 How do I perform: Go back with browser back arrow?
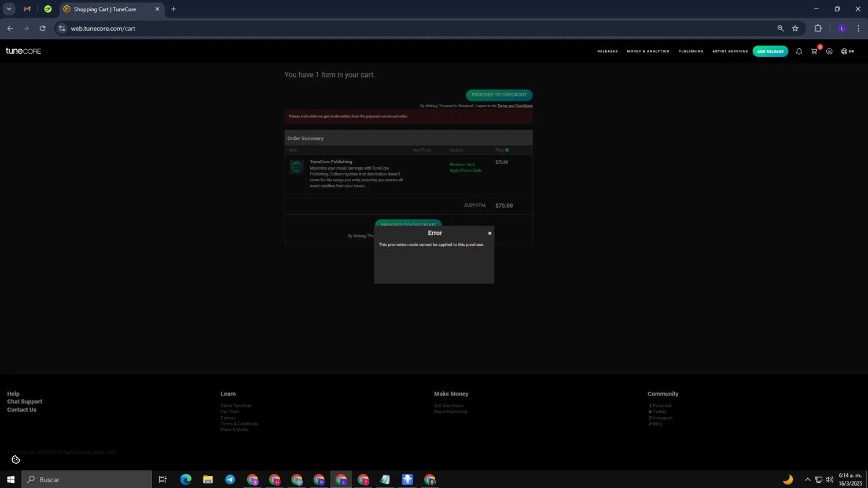click(10, 28)
